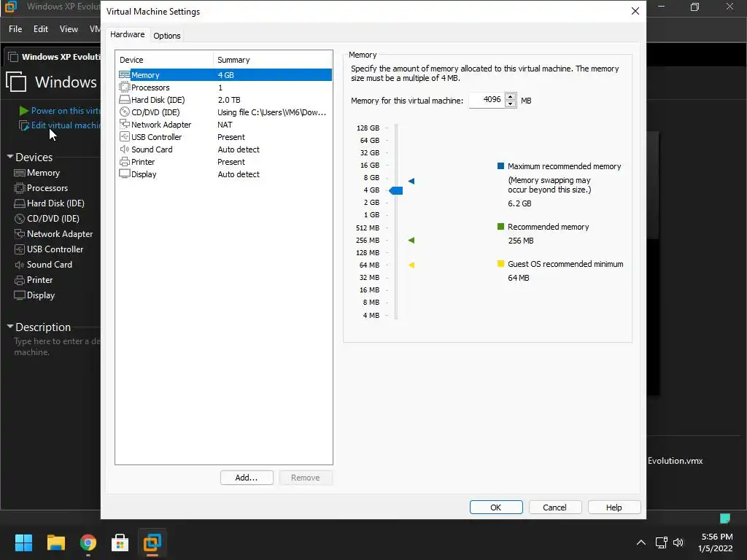Select the Network Adapter icon in the device list

tap(124, 124)
